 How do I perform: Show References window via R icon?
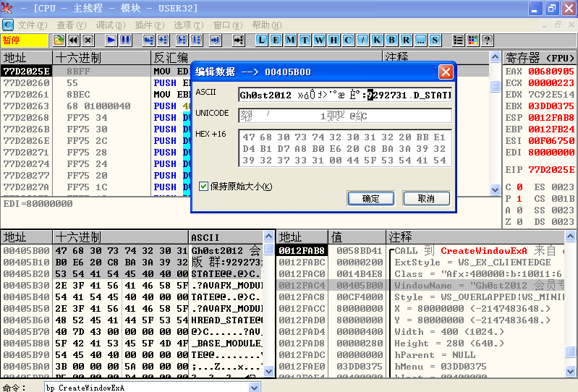(406, 40)
